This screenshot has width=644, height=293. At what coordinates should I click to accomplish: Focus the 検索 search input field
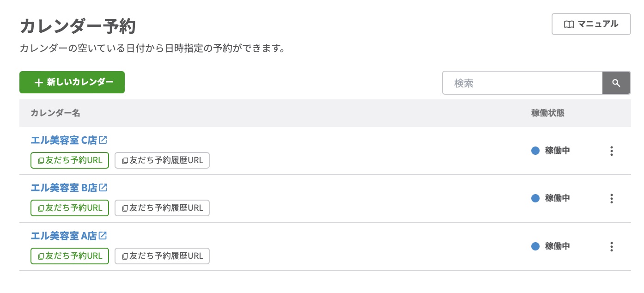(522, 83)
